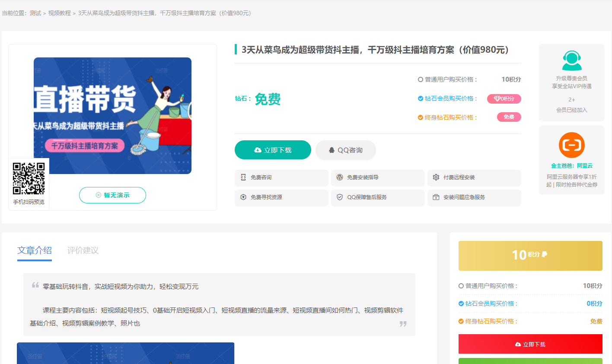This screenshot has height=364, width=612.
Task: Click the diamond icon in pink 0积分 badge
Action: pyautogui.click(x=497, y=98)
